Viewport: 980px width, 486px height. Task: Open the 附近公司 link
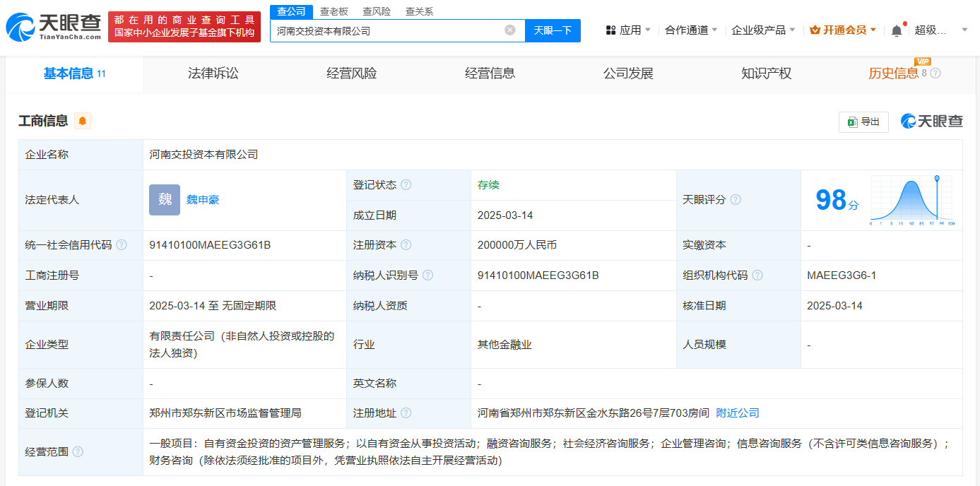coord(737,413)
